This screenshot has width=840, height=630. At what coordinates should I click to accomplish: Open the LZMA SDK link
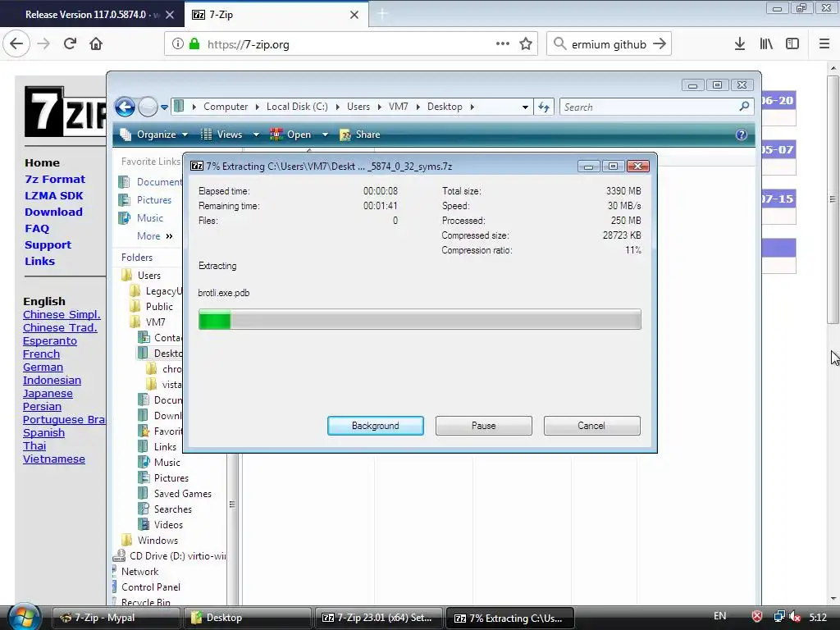pyautogui.click(x=53, y=195)
